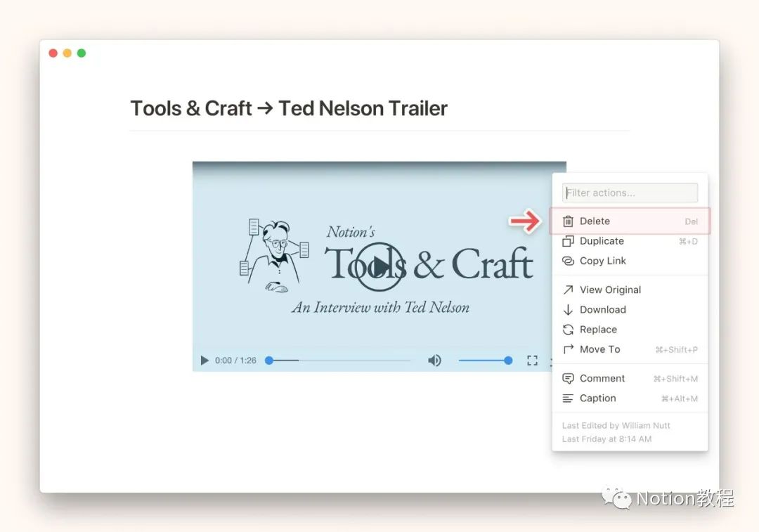The image size is (759, 532).
Task: Mute the video with speaker icon
Action: tap(434, 361)
